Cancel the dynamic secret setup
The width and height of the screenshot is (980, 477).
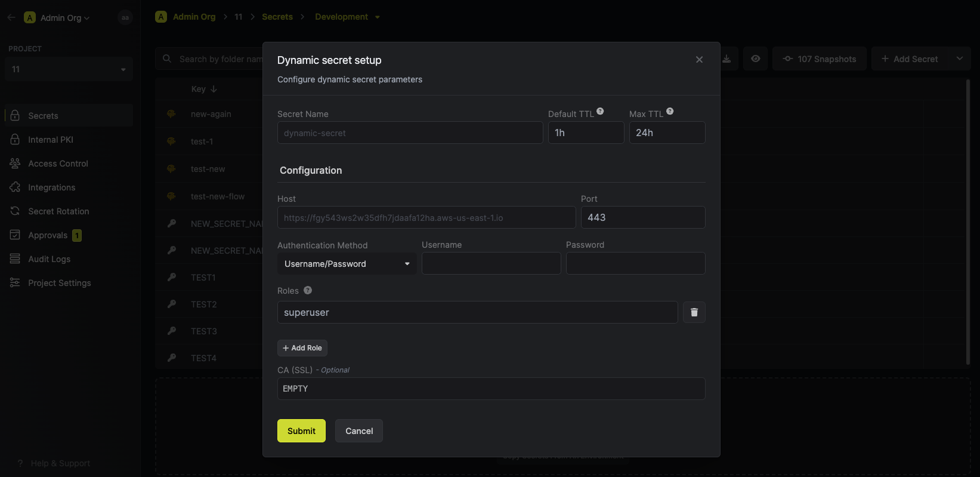coord(359,431)
